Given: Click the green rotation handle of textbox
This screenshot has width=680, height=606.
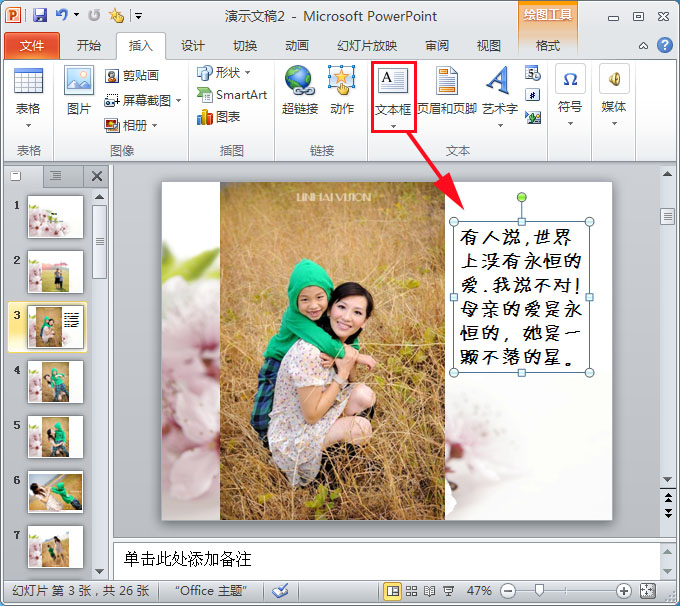Looking at the screenshot, I should click(522, 197).
